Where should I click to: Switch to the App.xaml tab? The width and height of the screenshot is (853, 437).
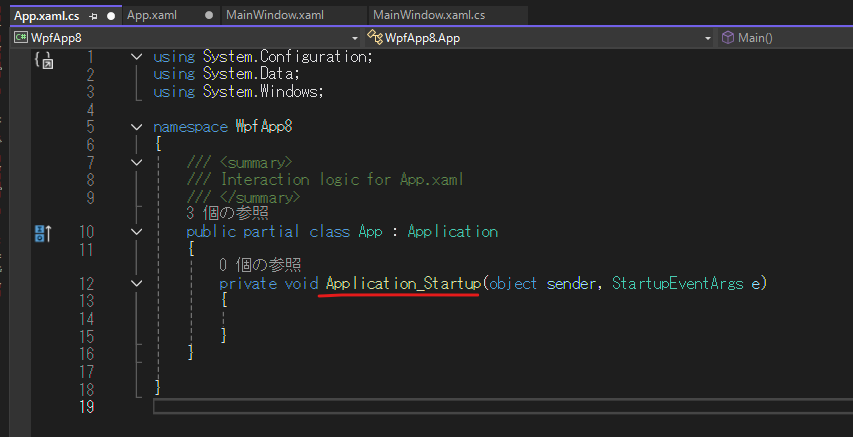click(x=152, y=15)
